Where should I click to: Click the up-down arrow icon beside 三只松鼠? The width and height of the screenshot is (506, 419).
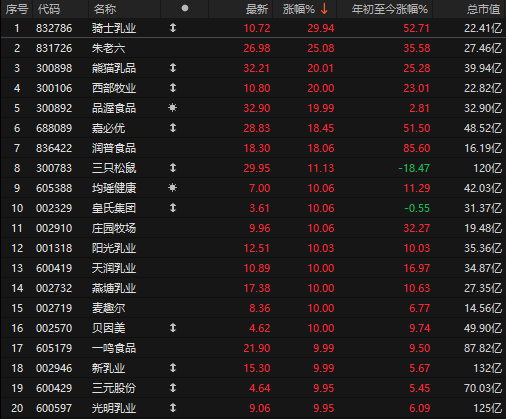point(173,168)
